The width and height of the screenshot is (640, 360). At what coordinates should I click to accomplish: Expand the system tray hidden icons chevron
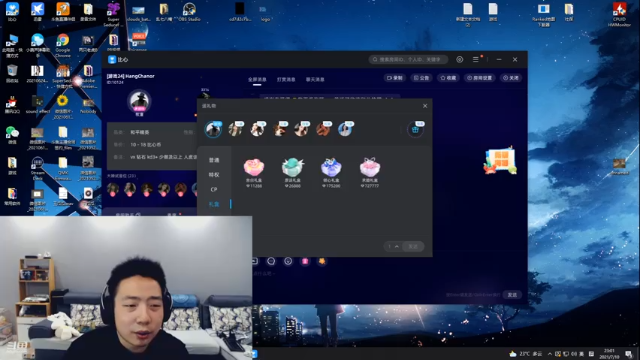click(550, 354)
